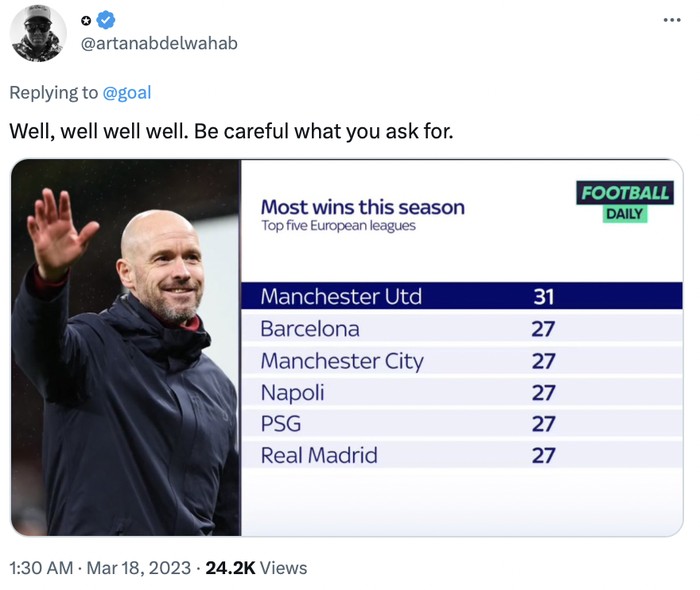Click the Manchester City row

point(342,360)
